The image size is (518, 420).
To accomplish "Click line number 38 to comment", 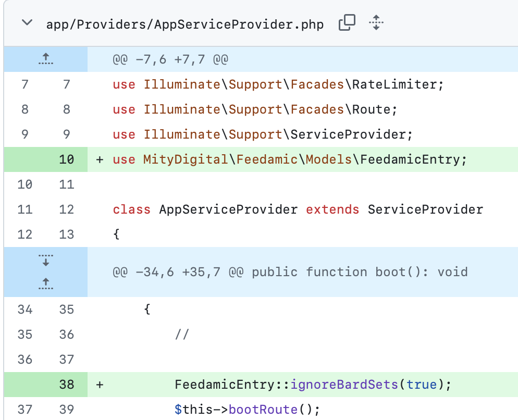I will [67, 385].
